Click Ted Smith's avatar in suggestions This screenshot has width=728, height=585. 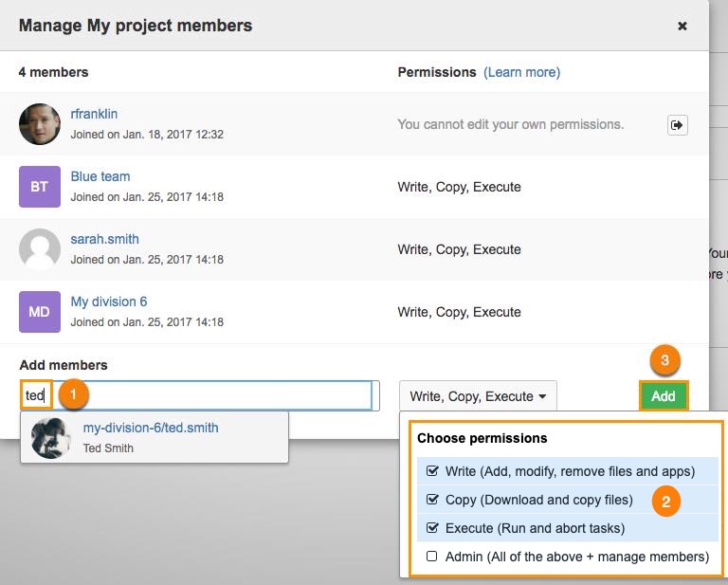point(51,437)
